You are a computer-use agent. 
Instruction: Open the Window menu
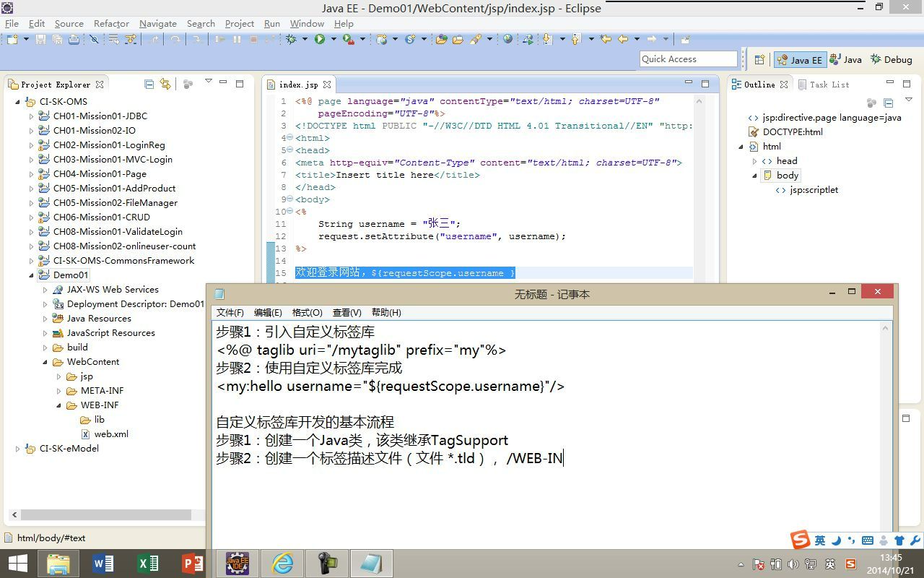click(x=307, y=23)
